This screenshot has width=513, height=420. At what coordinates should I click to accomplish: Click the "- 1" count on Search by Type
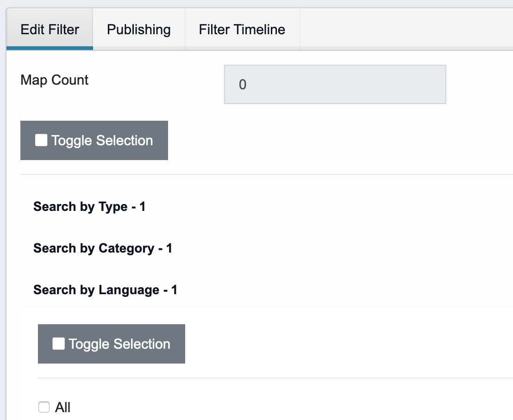pos(138,207)
